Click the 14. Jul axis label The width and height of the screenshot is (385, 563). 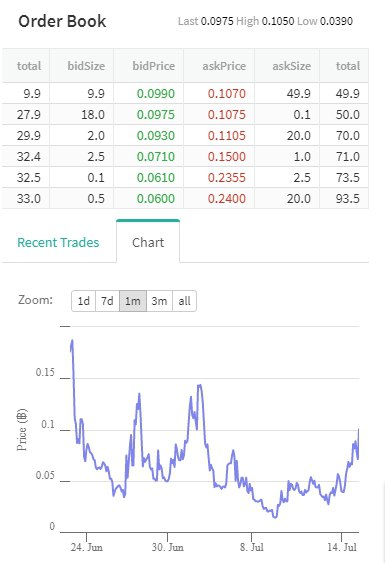342,547
